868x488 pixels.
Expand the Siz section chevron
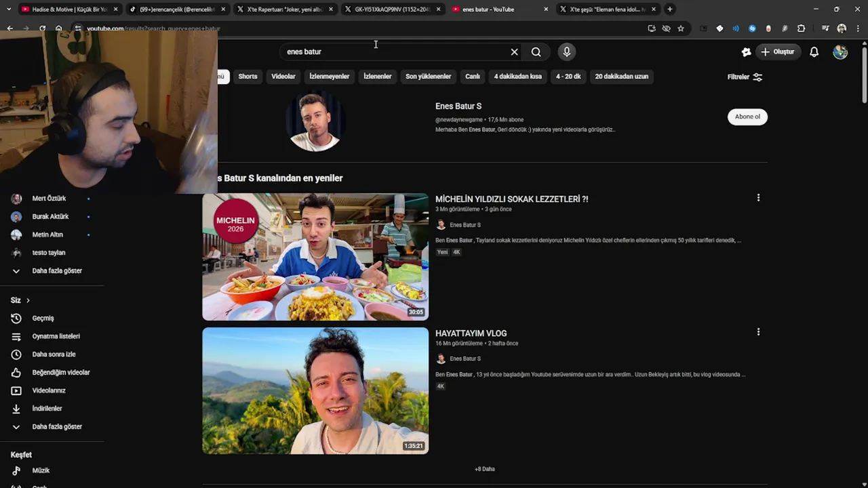coord(28,300)
